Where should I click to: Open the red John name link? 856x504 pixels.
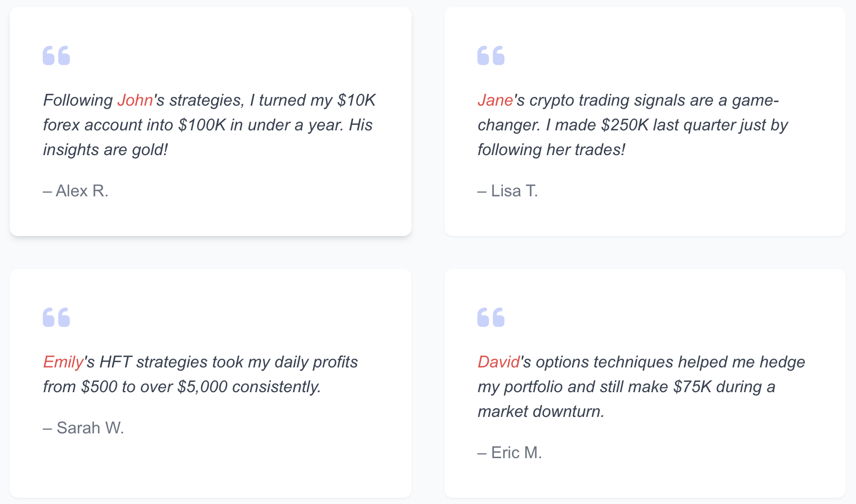[x=135, y=100]
